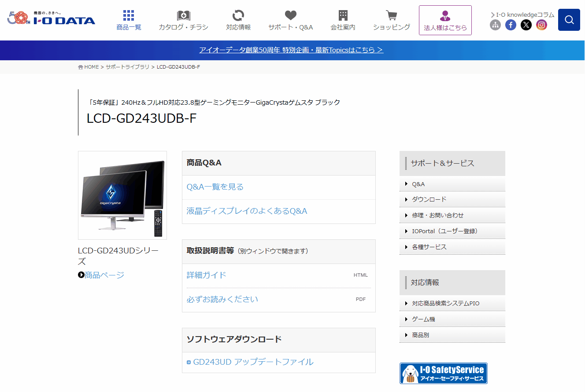Click the Facebook social icon

click(x=511, y=25)
